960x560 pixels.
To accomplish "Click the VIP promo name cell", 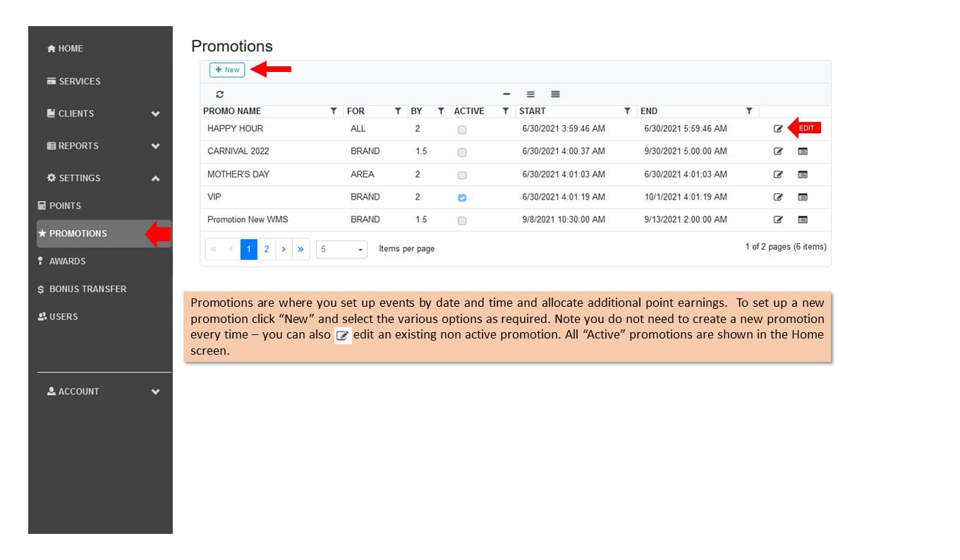I will (214, 197).
